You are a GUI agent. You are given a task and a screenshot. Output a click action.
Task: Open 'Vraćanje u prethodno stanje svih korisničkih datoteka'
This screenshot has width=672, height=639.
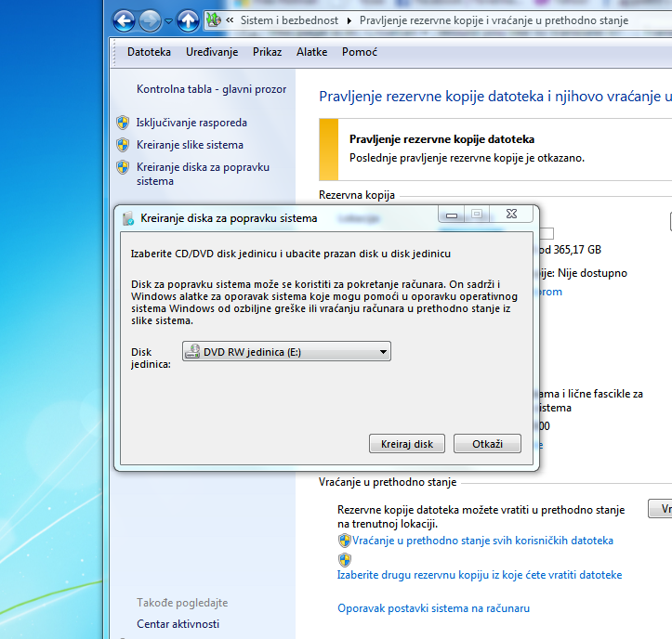point(482,541)
